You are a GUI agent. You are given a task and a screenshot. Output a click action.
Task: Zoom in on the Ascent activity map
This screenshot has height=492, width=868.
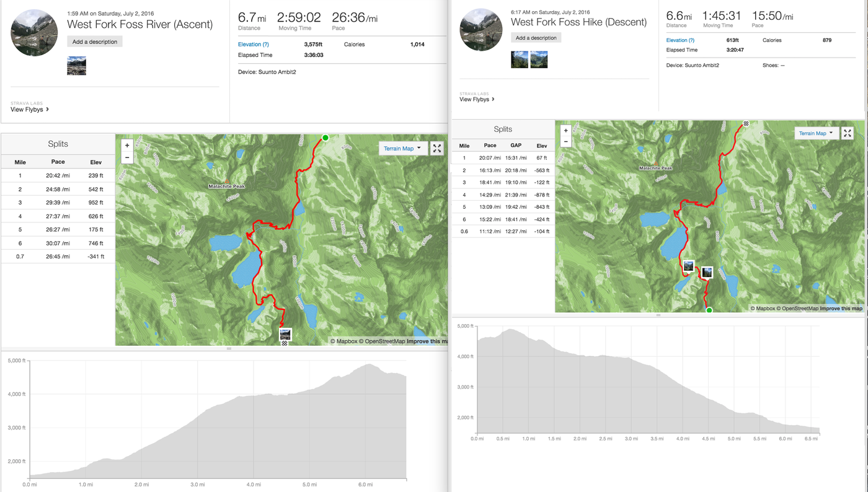127,145
